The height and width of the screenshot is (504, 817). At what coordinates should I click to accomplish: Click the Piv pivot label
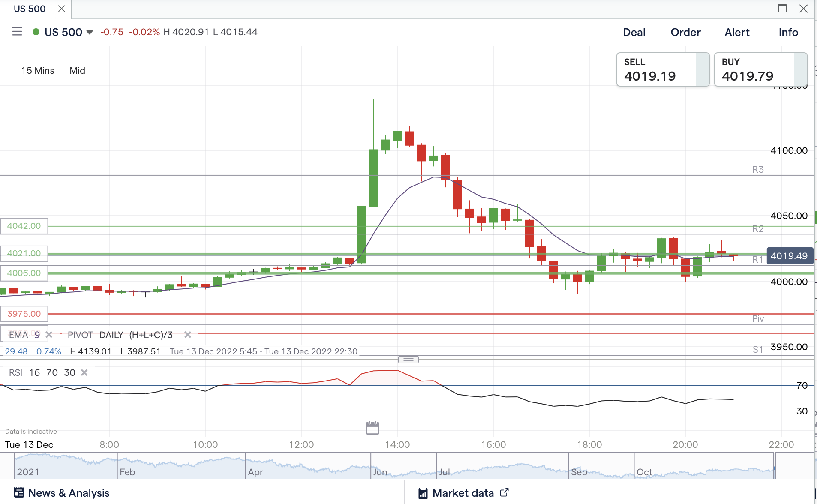coord(758,318)
